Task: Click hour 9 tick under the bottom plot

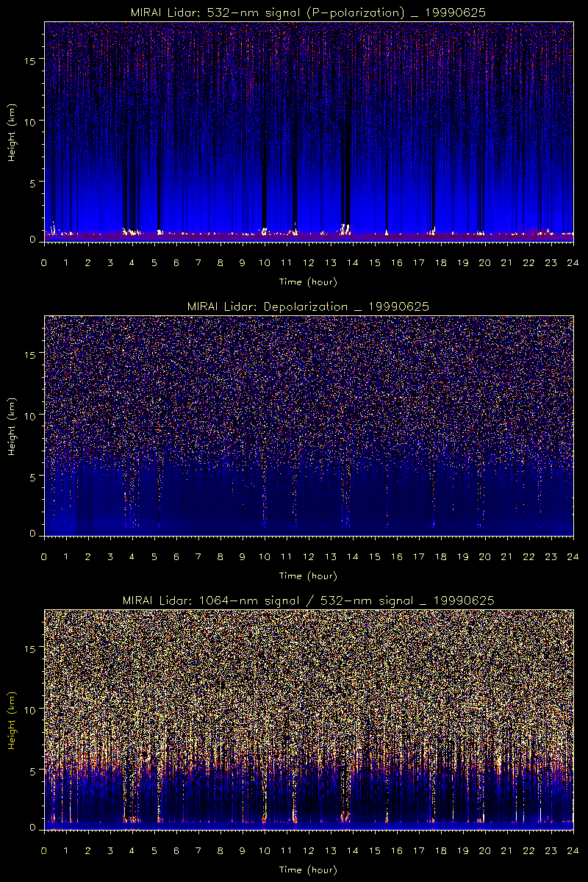Action: pyautogui.click(x=243, y=850)
